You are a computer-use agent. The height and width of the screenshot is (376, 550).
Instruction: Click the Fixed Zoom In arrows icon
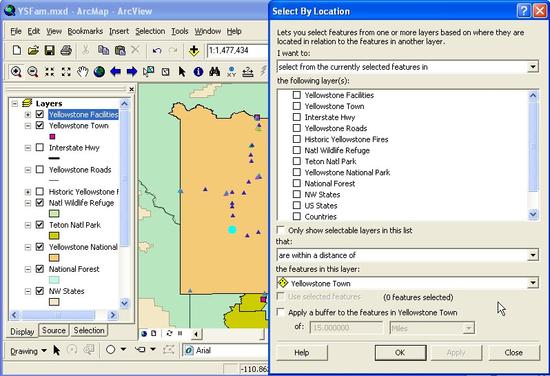(49, 72)
